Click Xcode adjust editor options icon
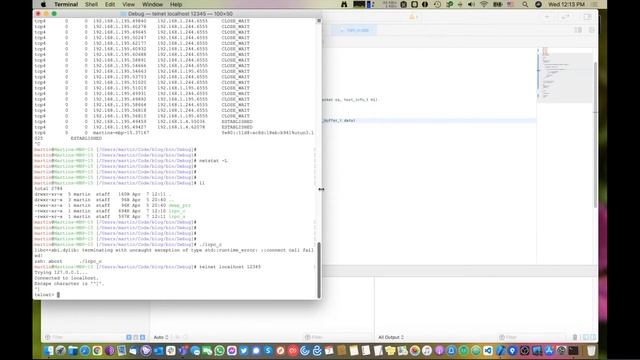The height and width of the screenshot is (360, 640). coord(578,30)
